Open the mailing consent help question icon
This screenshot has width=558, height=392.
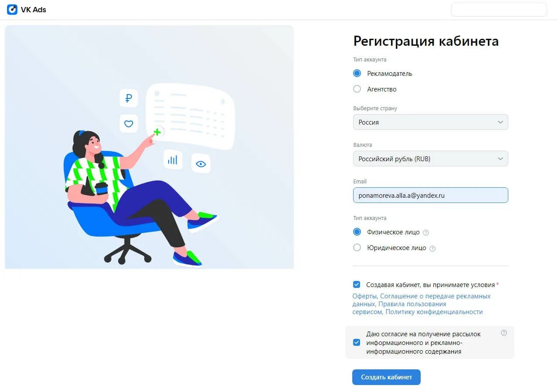point(504,333)
